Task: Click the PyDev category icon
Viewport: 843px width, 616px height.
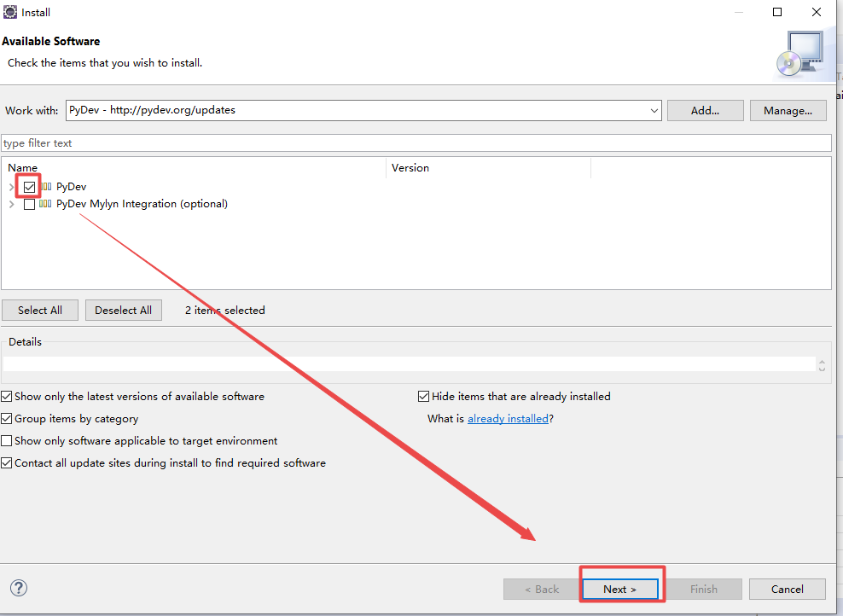Action: tap(46, 187)
